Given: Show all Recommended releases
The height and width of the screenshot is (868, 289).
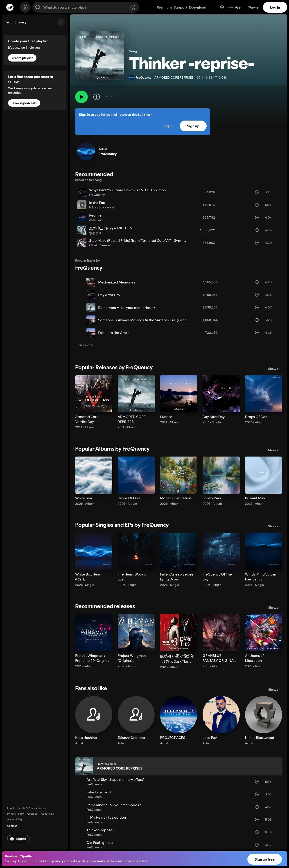Looking at the screenshot, I should (274, 608).
